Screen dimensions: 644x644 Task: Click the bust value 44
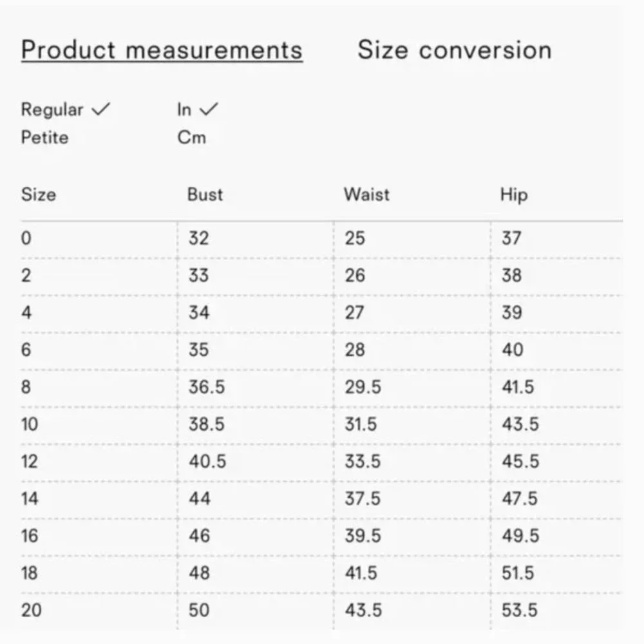point(200,498)
